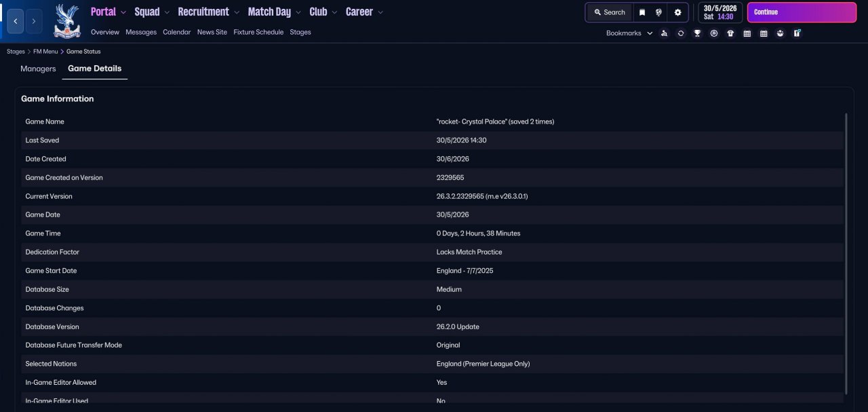This screenshot has width=868, height=412.
Task: Click the Game Status breadcrumb
Action: pyautogui.click(x=83, y=52)
